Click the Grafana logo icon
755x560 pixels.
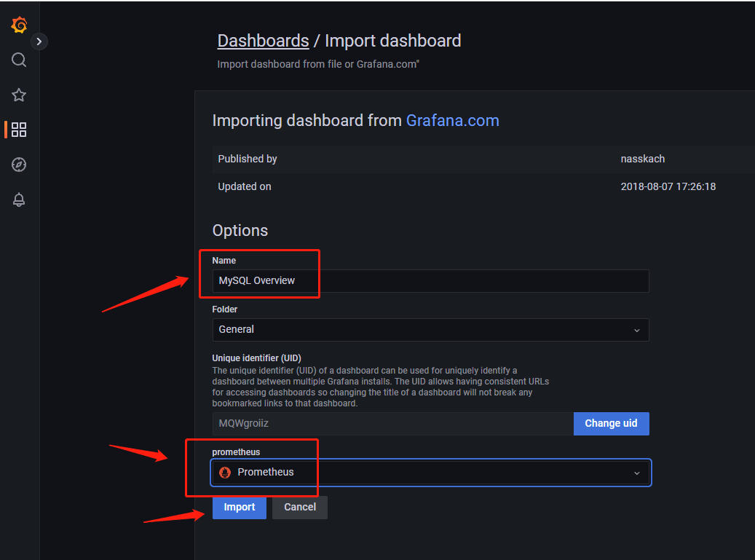pyautogui.click(x=19, y=25)
